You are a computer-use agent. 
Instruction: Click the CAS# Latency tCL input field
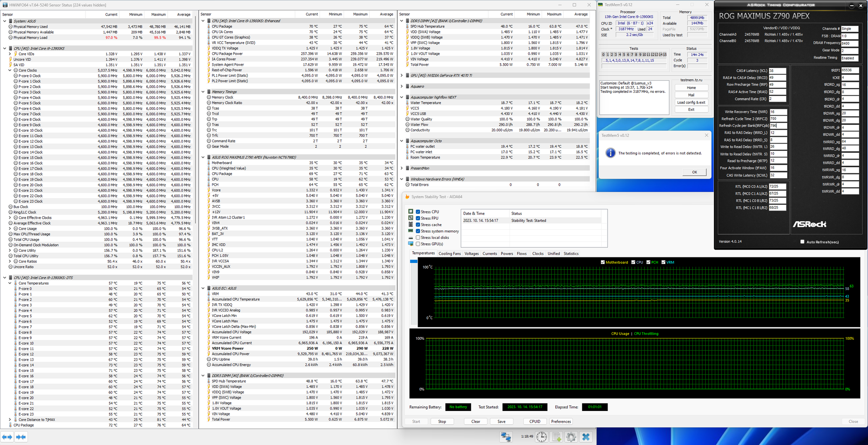pyautogui.click(x=777, y=71)
